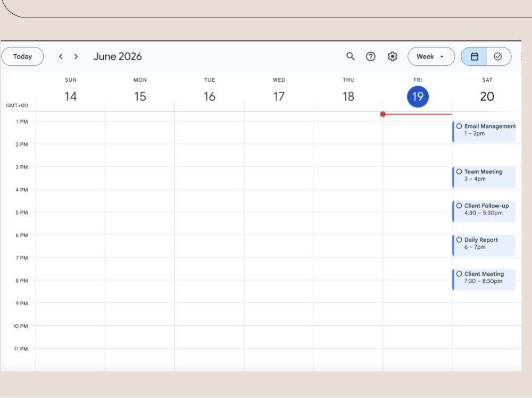Viewport: 532px width, 398px height.
Task: Open the settings gear menu
Action: (x=392, y=56)
